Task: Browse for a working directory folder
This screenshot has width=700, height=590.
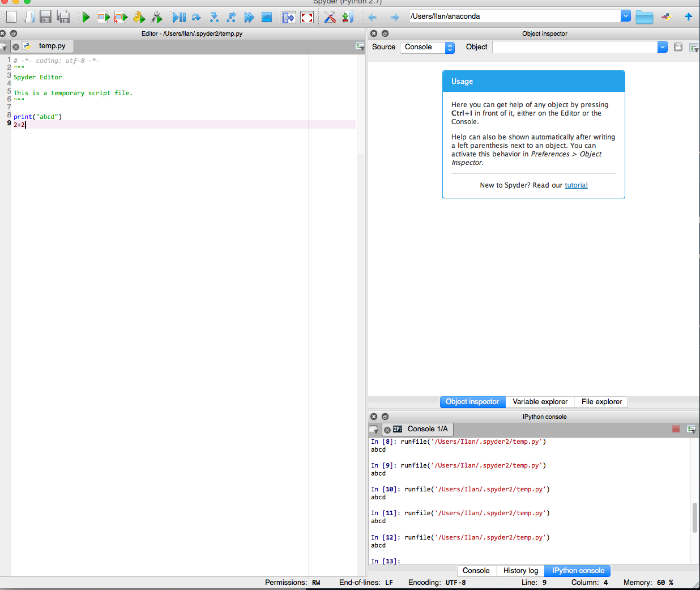Action: click(x=644, y=17)
